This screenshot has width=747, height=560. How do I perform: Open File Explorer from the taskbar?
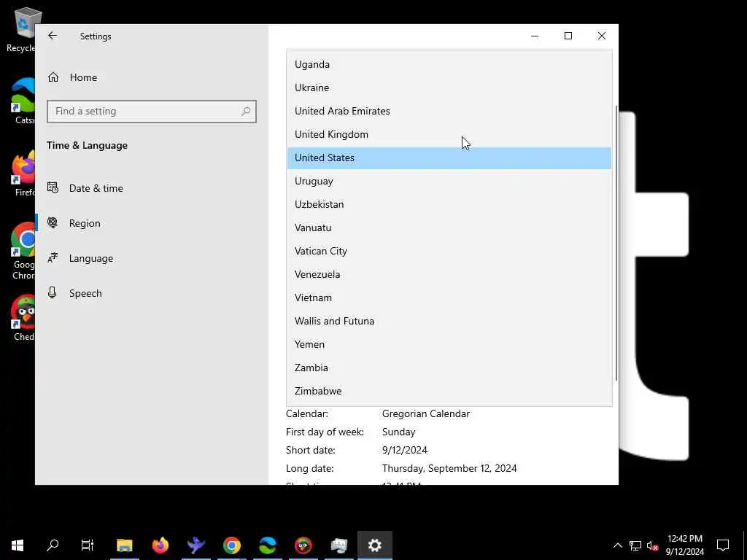click(124, 545)
